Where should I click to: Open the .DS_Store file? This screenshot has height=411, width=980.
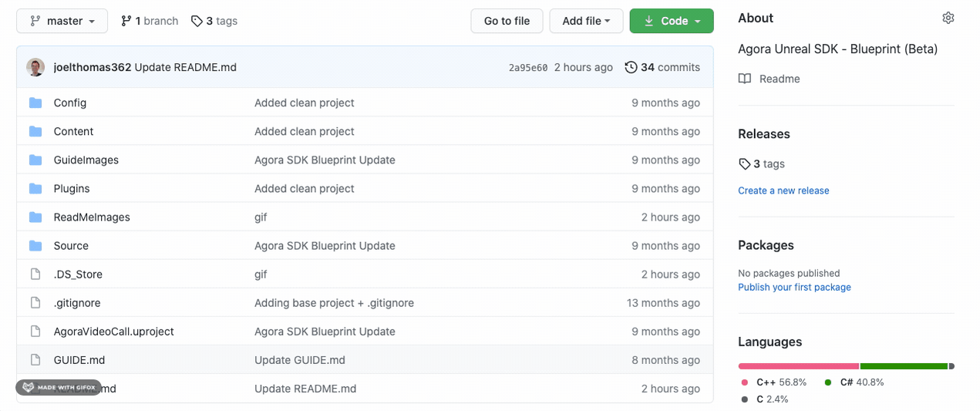point(78,274)
